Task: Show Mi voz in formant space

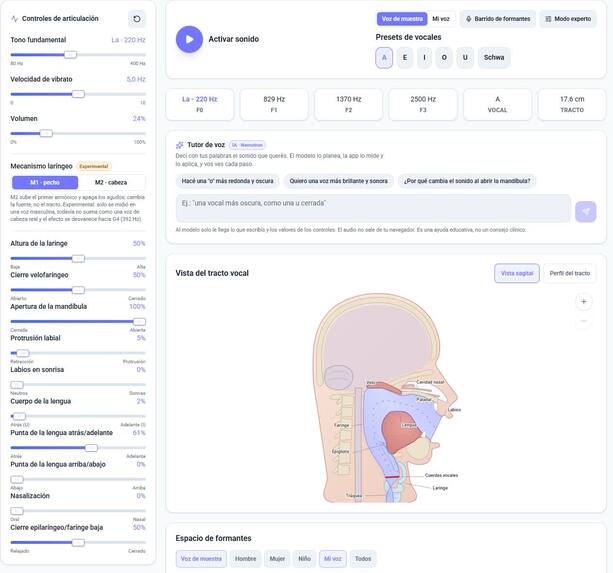Action: pos(333,559)
